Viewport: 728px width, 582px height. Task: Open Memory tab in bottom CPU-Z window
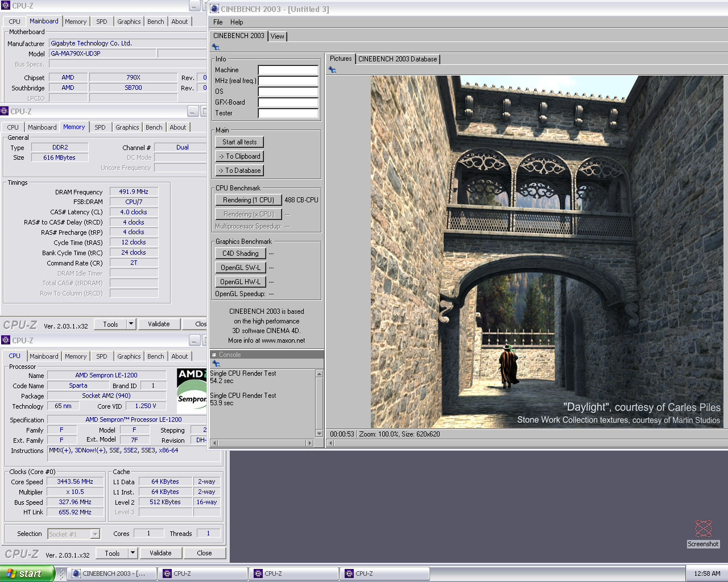click(x=76, y=356)
